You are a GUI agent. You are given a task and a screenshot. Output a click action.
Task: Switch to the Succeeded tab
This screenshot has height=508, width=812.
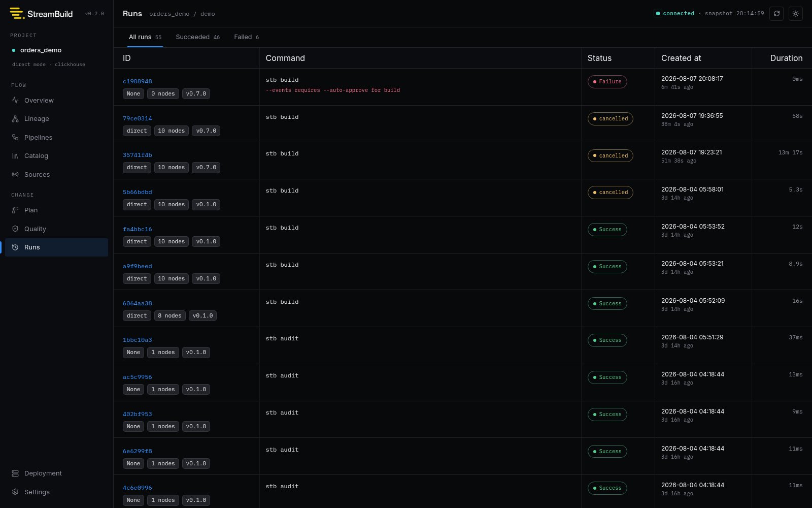(198, 37)
